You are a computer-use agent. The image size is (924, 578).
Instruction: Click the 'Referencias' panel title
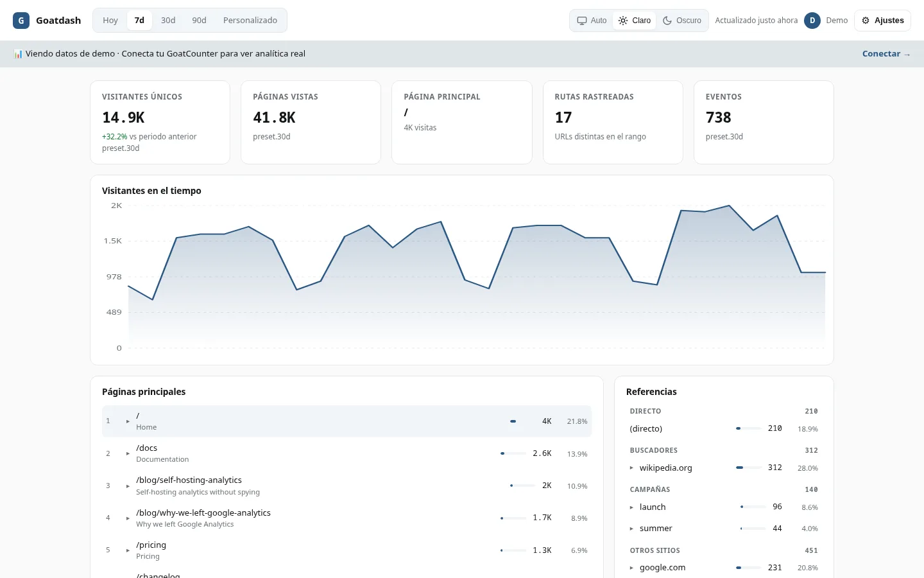click(x=651, y=392)
